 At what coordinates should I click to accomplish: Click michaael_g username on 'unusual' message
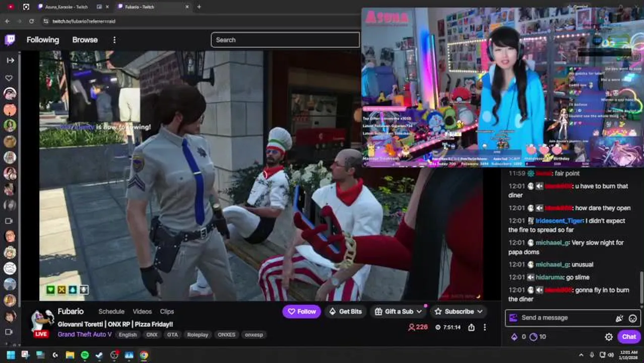(552, 265)
